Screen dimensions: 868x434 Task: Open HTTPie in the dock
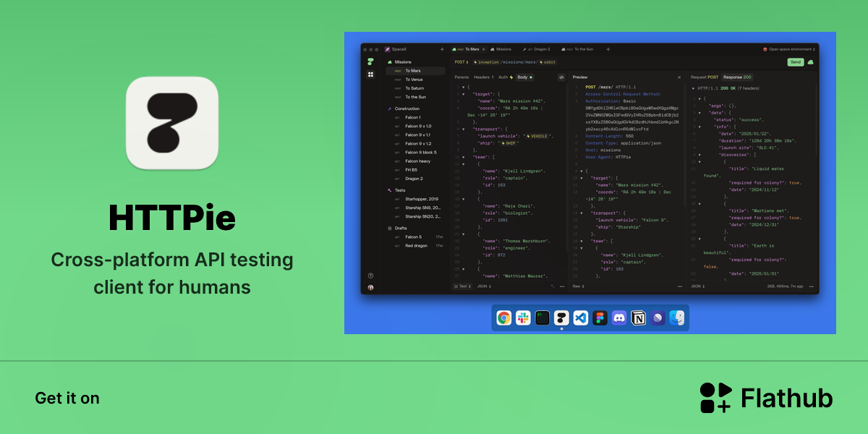[x=561, y=318]
